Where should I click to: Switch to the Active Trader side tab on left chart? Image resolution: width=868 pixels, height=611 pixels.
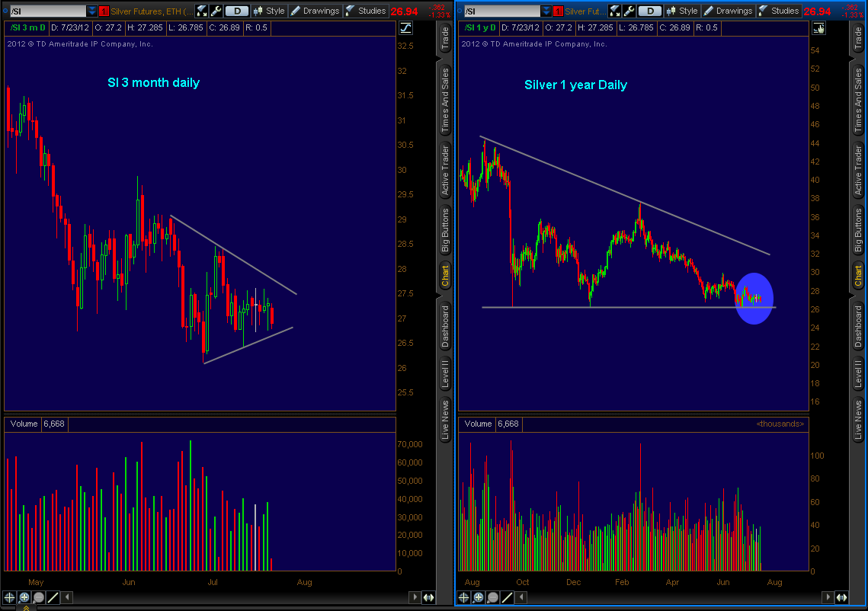[446, 168]
